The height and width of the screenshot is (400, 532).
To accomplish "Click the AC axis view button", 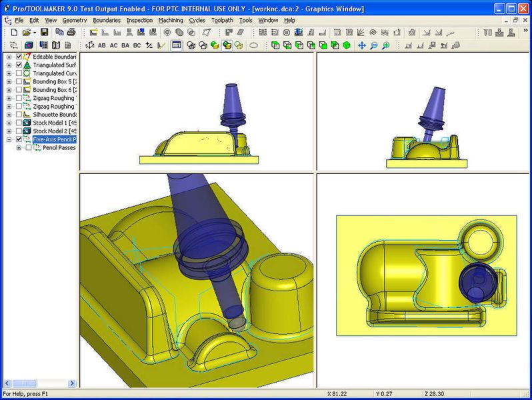I will [113, 45].
